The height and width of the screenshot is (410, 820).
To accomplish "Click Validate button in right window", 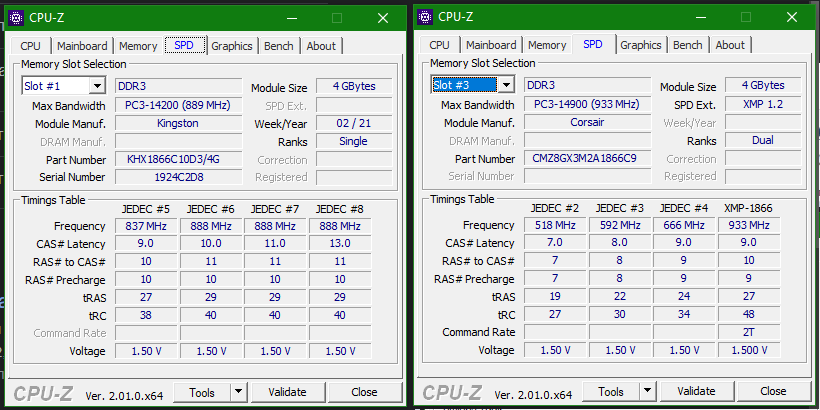I will (x=696, y=391).
